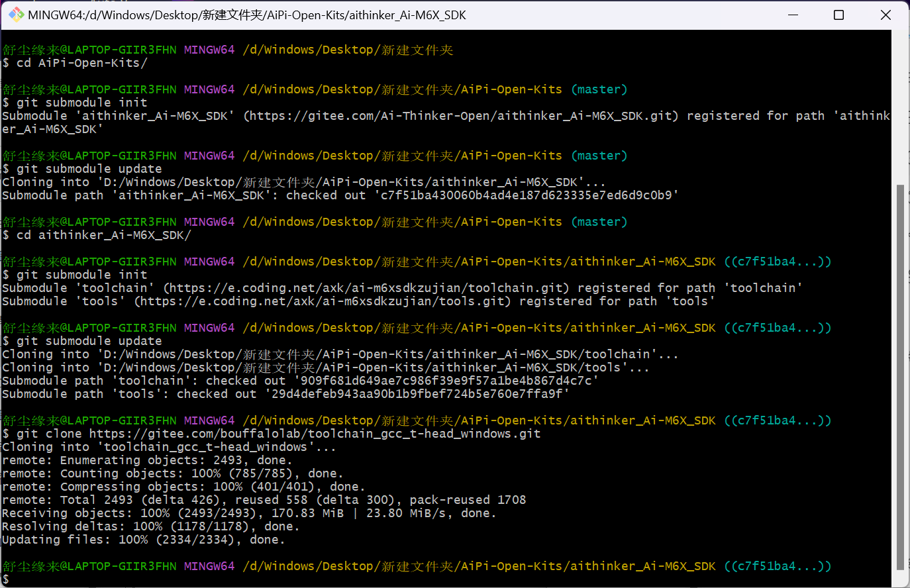The image size is (910, 588).
Task: Click the vertical scrollbar thumb
Action: click(x=900, y=376)
